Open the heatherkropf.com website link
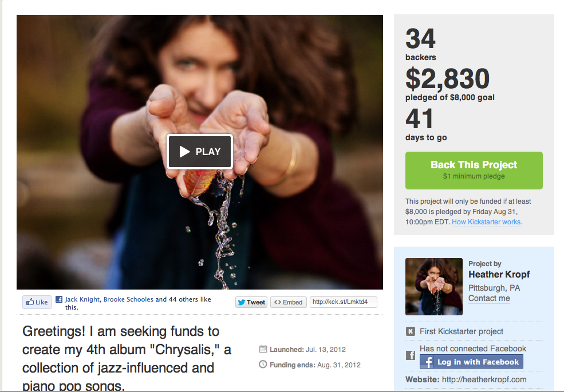This screenshot has height=392, width=564. (x=484, y=379)
